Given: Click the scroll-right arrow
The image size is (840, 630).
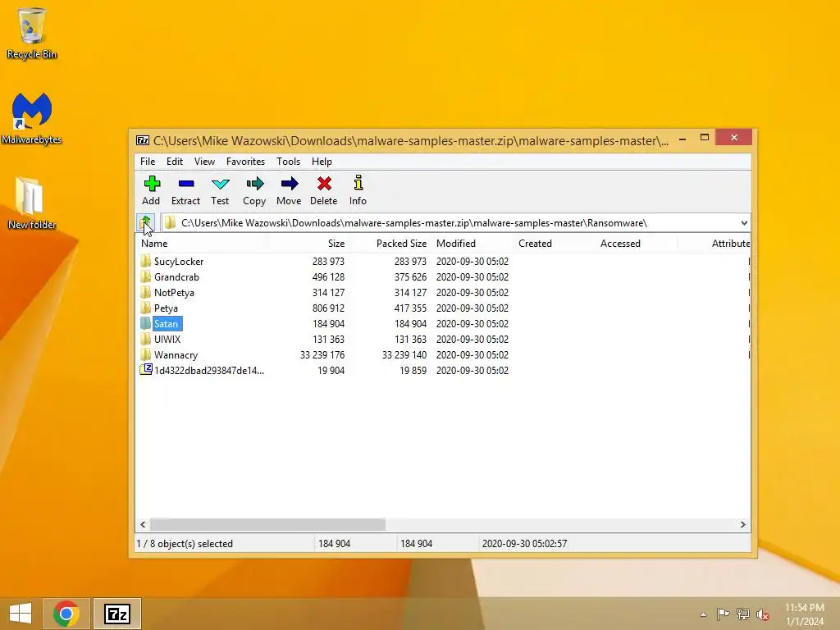Looking at the screenshot, I should (742, 524).
